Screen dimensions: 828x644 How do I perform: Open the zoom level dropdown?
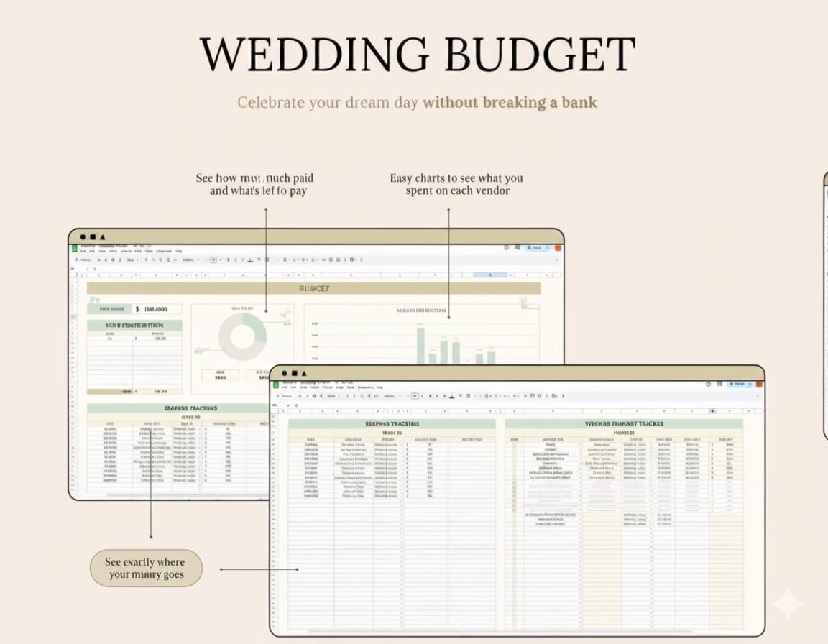[x=334, y=396]
